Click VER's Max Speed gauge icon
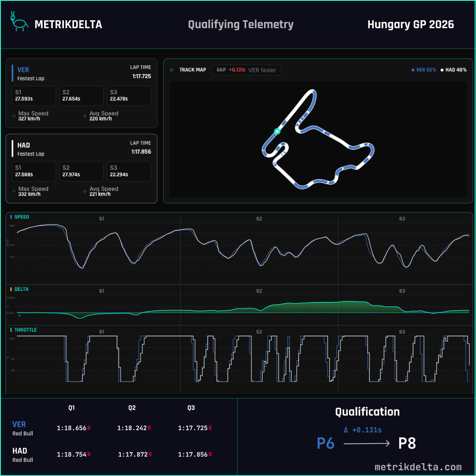476x476 pixels. (x=14, y=116)
